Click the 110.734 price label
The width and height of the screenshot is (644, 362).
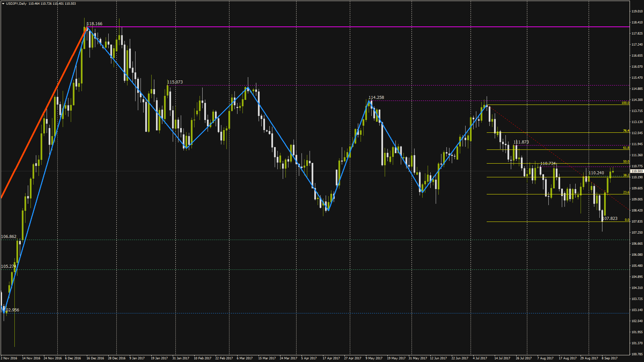[548, 164]
